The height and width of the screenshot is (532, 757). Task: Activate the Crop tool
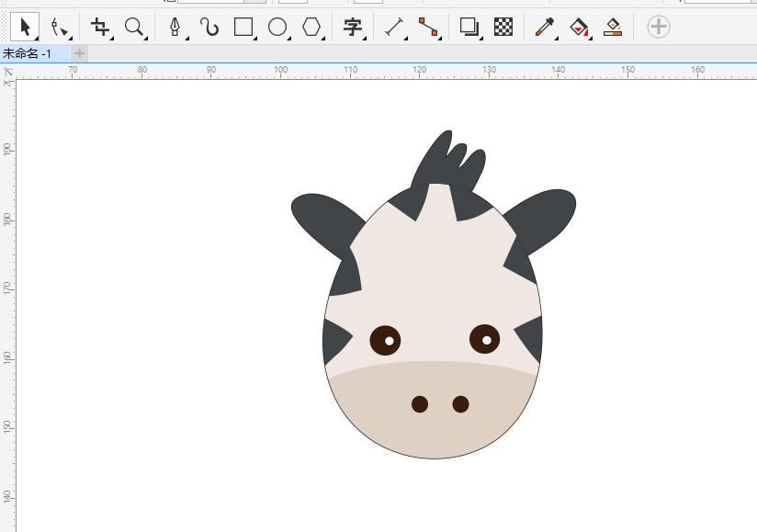99,27
